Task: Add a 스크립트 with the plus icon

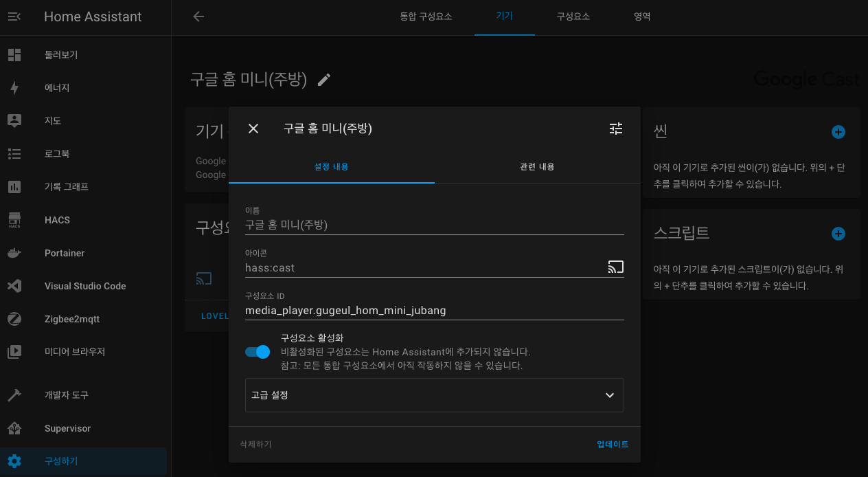Action: (838, 234)
